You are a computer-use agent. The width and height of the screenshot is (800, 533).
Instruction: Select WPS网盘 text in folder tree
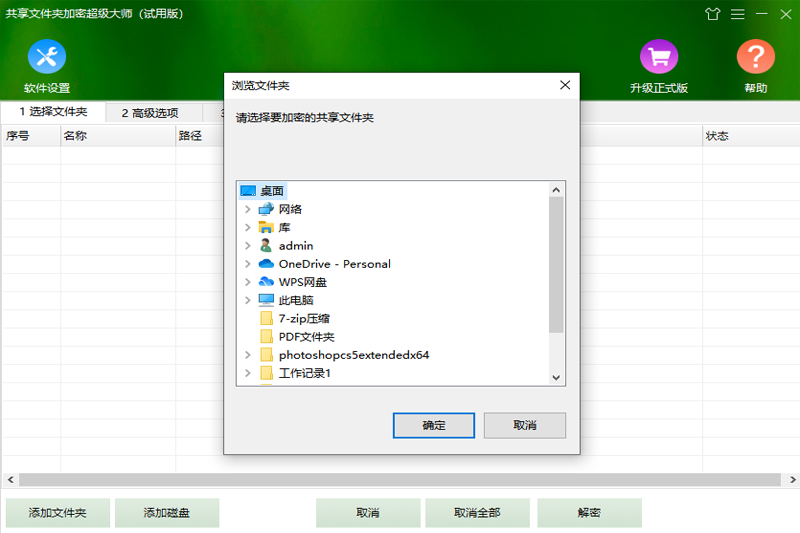pos(303,282)
